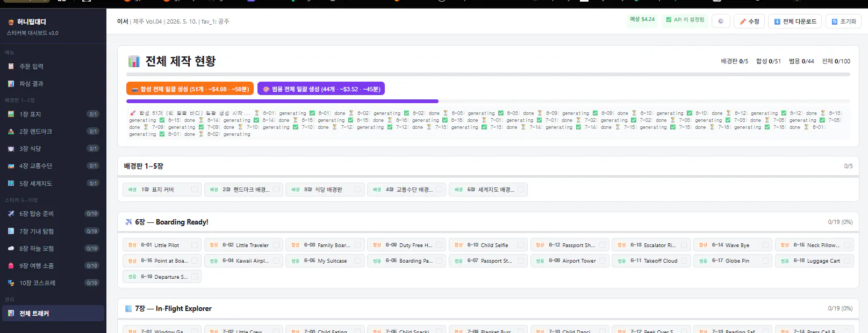The image size is (868, 333).
Task: Click the 1장 표지 picture icon
Action: pyautogui.click(x=11, y=114)
